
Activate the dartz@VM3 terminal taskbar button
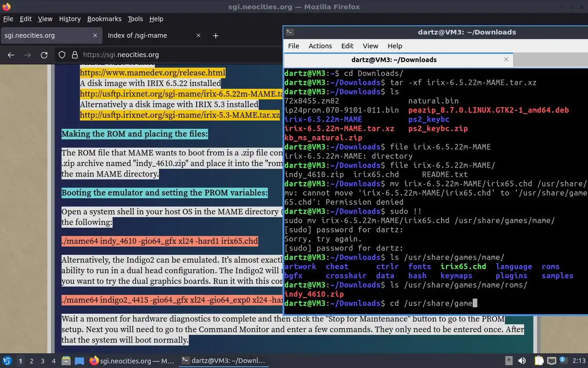223,361
